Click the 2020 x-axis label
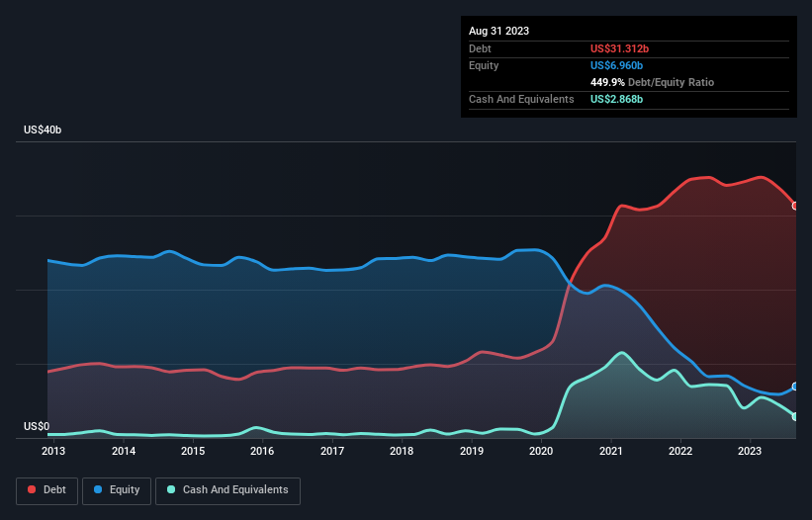 pos(541,451)
